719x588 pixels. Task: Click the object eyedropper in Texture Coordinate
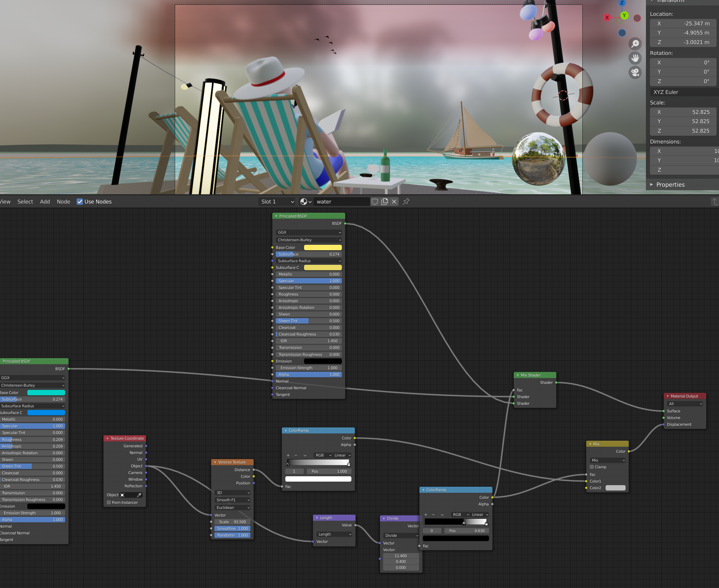point(139,495)
